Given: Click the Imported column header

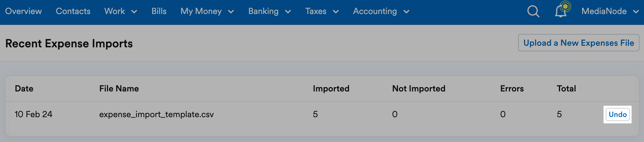Looking at the screenshot, I should (x=331, y=89).
